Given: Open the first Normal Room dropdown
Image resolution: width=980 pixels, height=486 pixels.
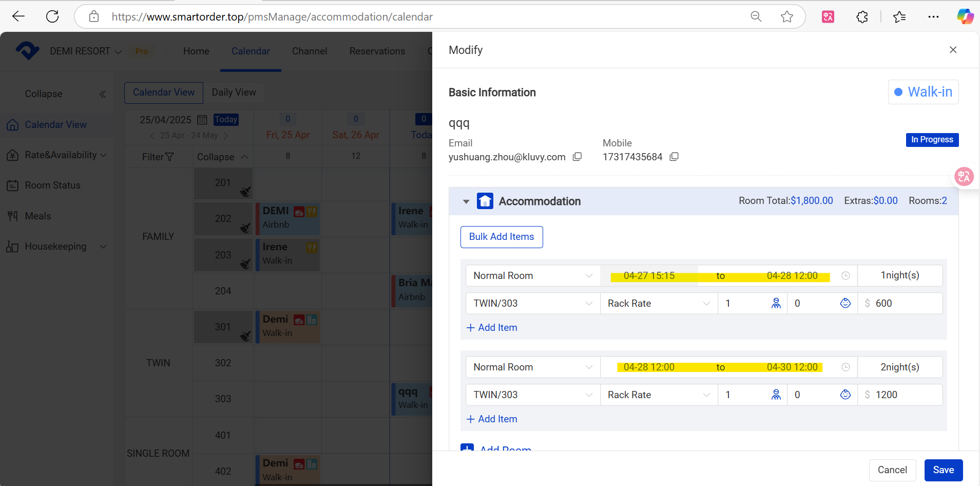Looking at the screenshot, I should (532, 276).
